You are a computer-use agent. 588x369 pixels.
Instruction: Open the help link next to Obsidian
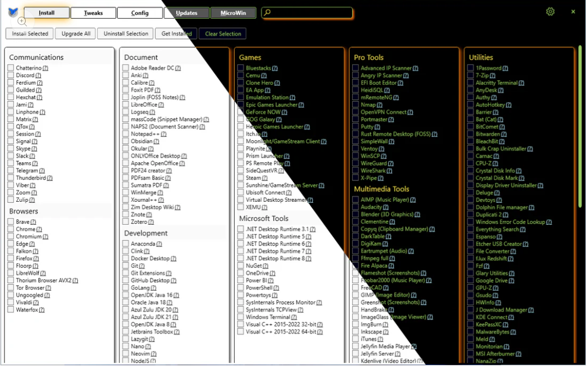pyautogui.click(x=156, y=141)
